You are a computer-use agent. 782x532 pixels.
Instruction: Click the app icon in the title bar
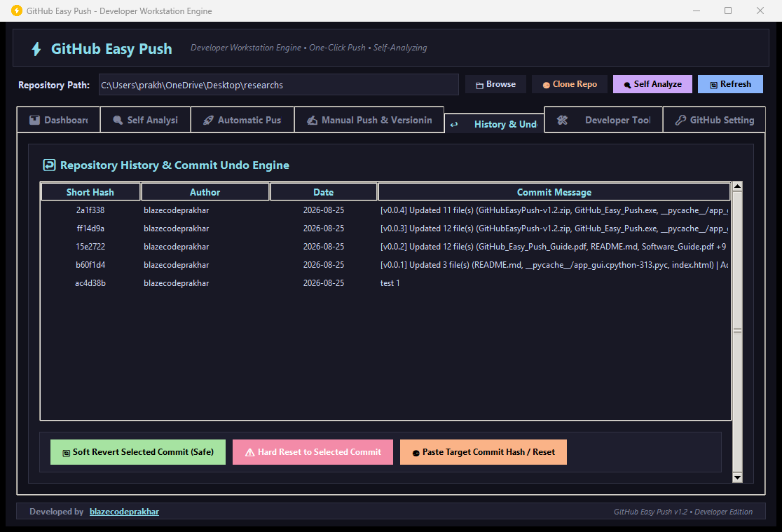click(16, 11)
